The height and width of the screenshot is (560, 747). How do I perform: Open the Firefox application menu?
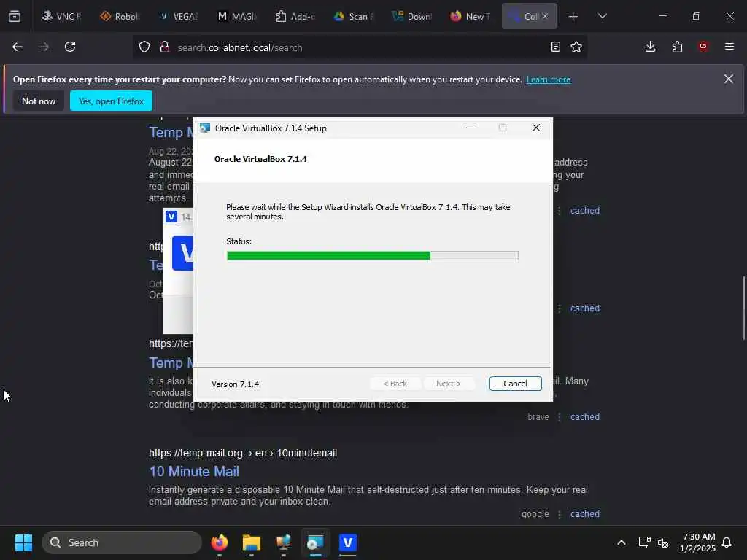click(729, 47)
